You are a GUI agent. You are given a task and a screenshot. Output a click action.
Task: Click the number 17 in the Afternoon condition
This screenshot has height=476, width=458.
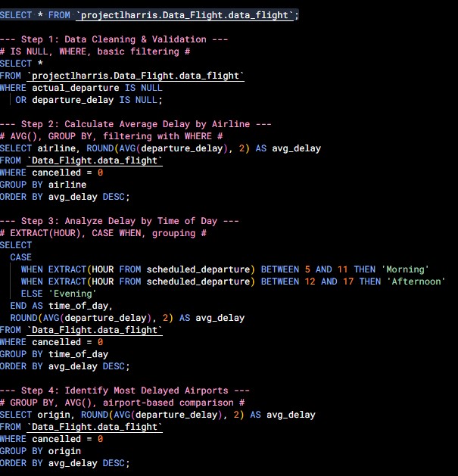(x=348, y=282)
